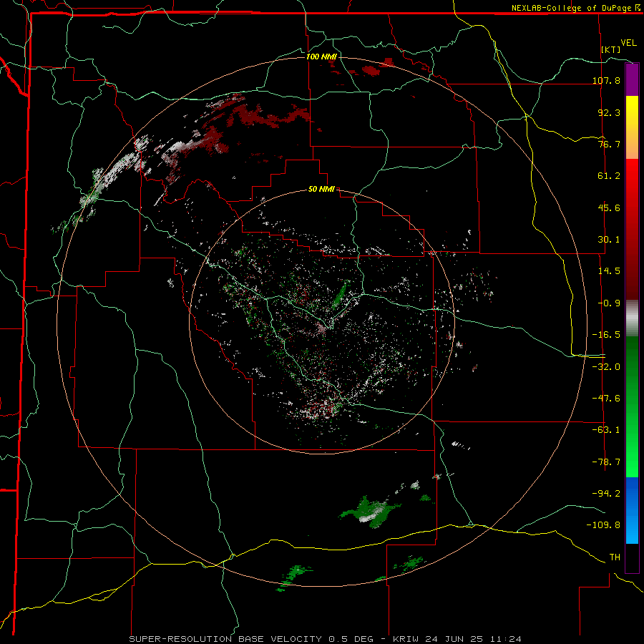Click the -109.8 velocity scale value
The width and height of the screenshot is (644, 644).
click(603, 525)
